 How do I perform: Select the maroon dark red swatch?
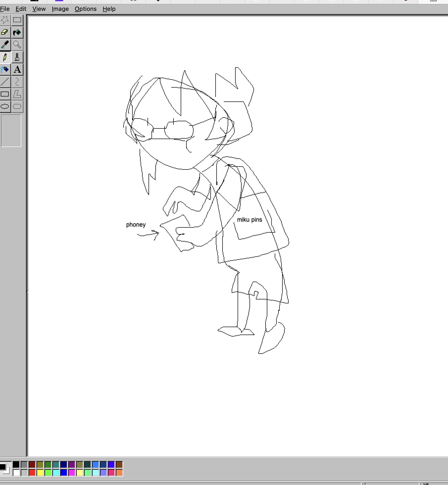[x=32, y=464]
